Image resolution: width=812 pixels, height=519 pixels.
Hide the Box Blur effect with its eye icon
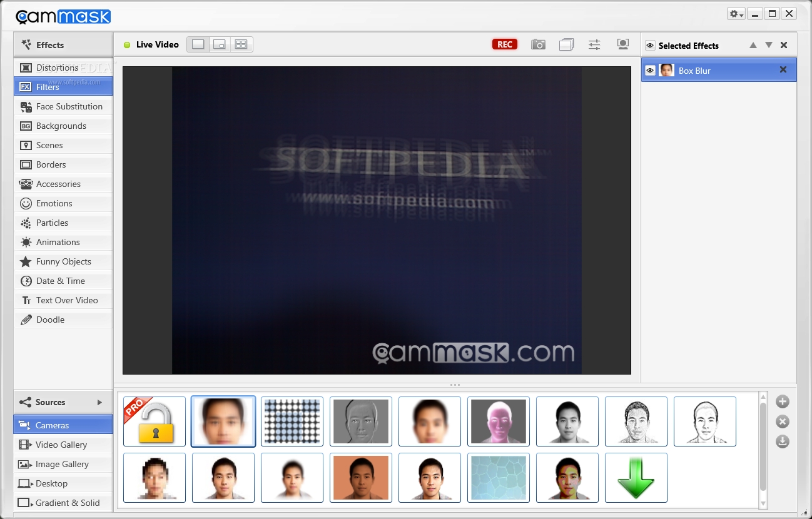(x=650, y=71)
